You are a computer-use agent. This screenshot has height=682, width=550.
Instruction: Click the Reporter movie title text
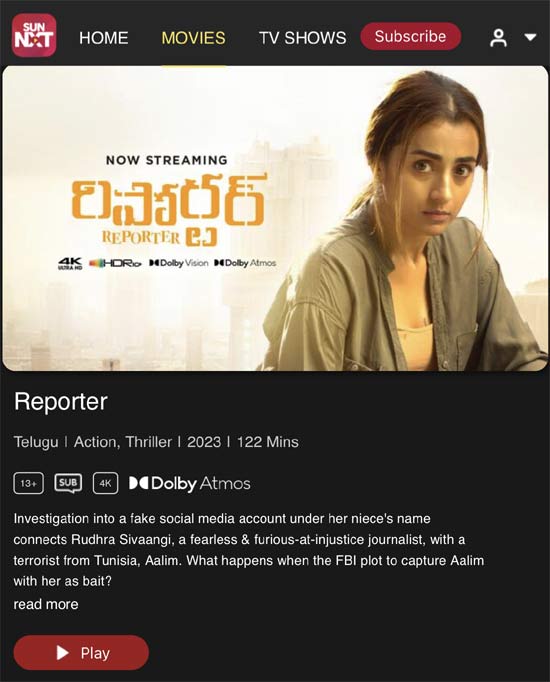pos(61,401)
